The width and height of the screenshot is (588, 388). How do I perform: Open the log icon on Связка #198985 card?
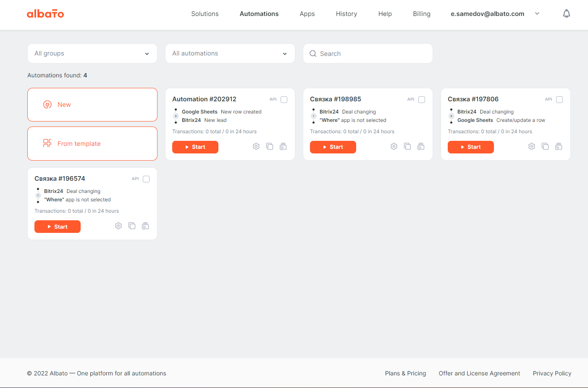421,146
